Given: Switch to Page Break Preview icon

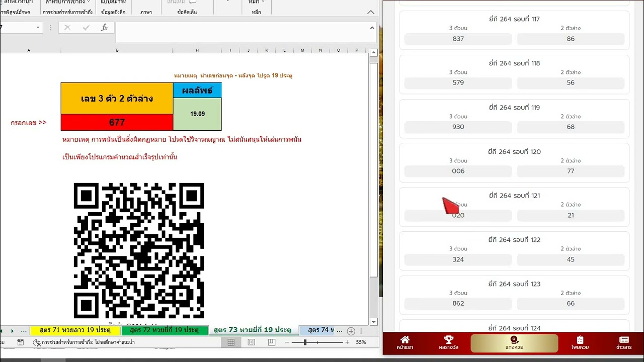Looking at the screenshot, I should pos(272,342).
